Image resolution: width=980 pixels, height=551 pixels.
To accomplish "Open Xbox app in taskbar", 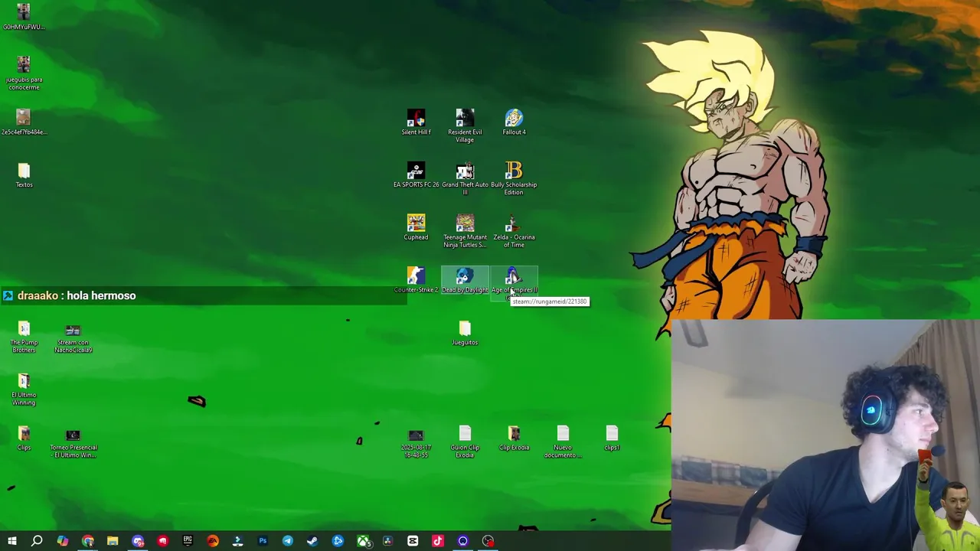I will tap(363, 541).
